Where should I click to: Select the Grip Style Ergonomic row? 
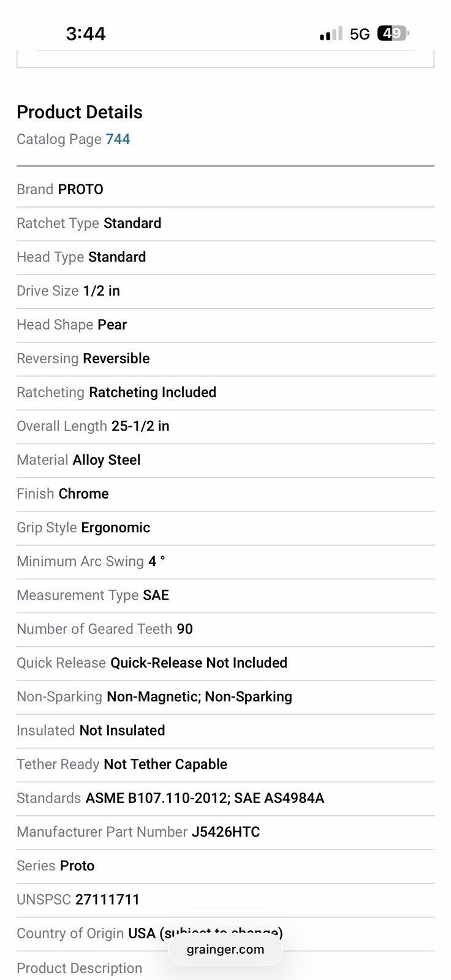click(x=225, y=528)
